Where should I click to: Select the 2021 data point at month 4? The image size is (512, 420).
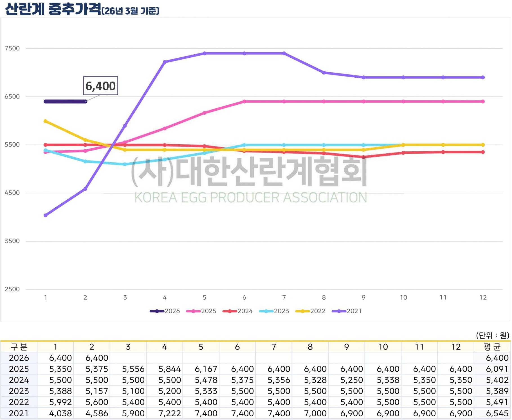click(165, 62)
